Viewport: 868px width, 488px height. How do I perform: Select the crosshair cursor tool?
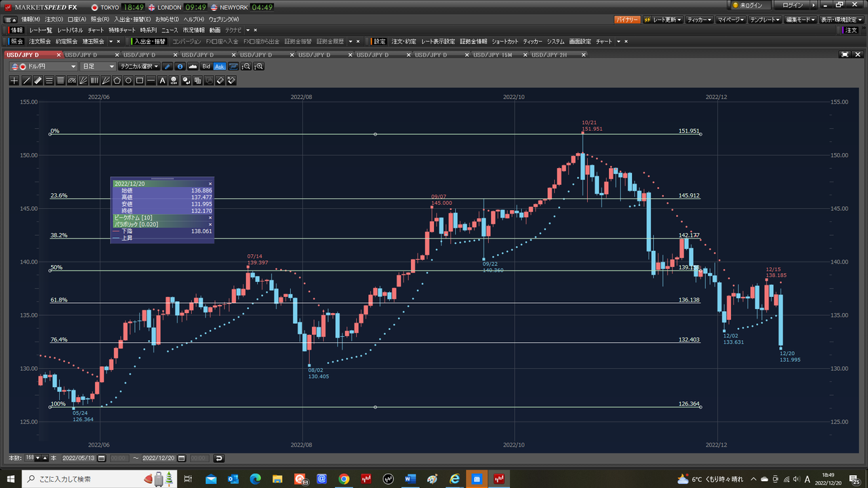(x=15, y=81)
